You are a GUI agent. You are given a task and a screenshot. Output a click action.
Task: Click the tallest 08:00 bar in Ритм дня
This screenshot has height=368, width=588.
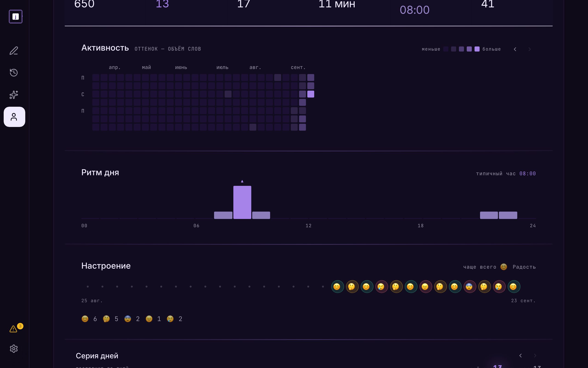pyautogui.click(x=242, y=202)
